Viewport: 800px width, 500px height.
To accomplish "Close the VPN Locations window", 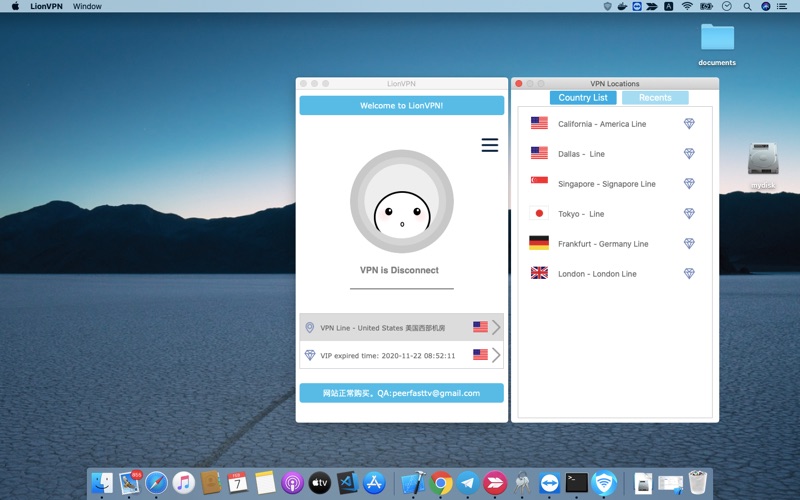I will [518, 83].
